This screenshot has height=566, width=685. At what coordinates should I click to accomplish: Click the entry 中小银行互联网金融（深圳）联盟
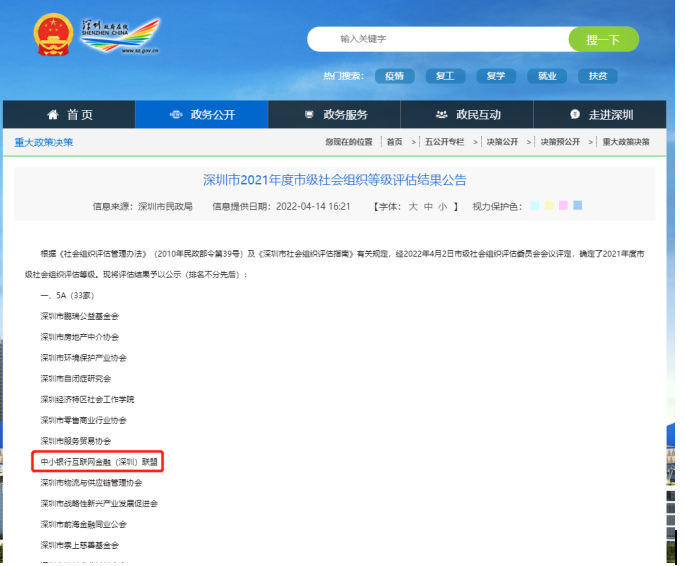click(x=99, y=462)
